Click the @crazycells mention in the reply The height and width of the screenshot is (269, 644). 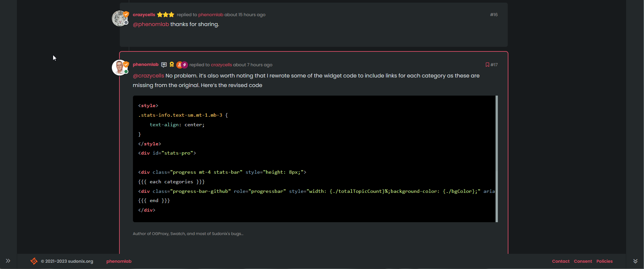[148, 76]
